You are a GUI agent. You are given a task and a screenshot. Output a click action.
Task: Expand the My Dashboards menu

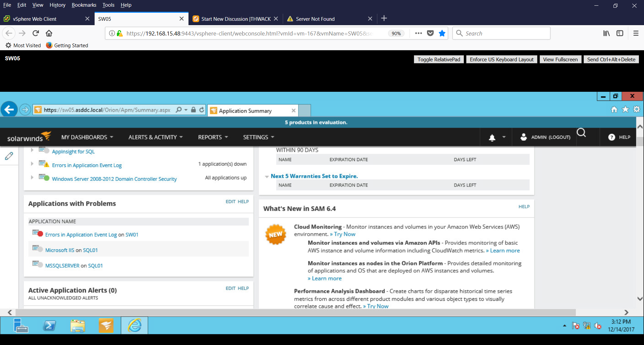coord(87,137)
